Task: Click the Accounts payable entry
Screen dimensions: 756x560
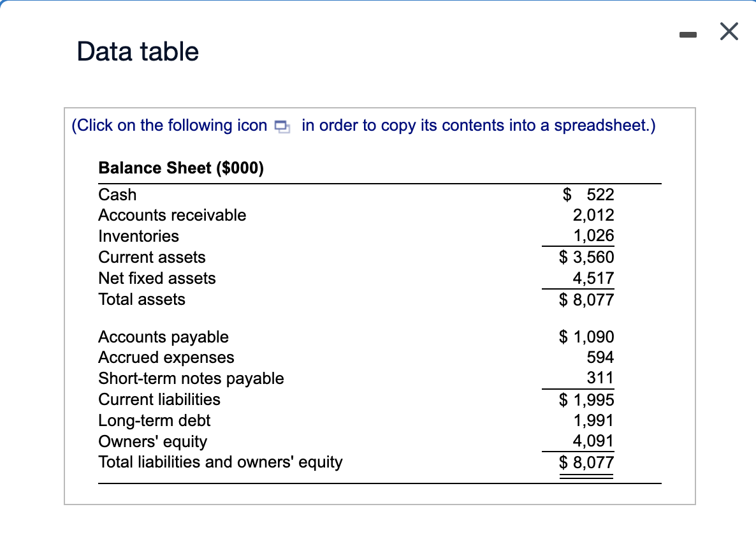Action: coord(163,337)
